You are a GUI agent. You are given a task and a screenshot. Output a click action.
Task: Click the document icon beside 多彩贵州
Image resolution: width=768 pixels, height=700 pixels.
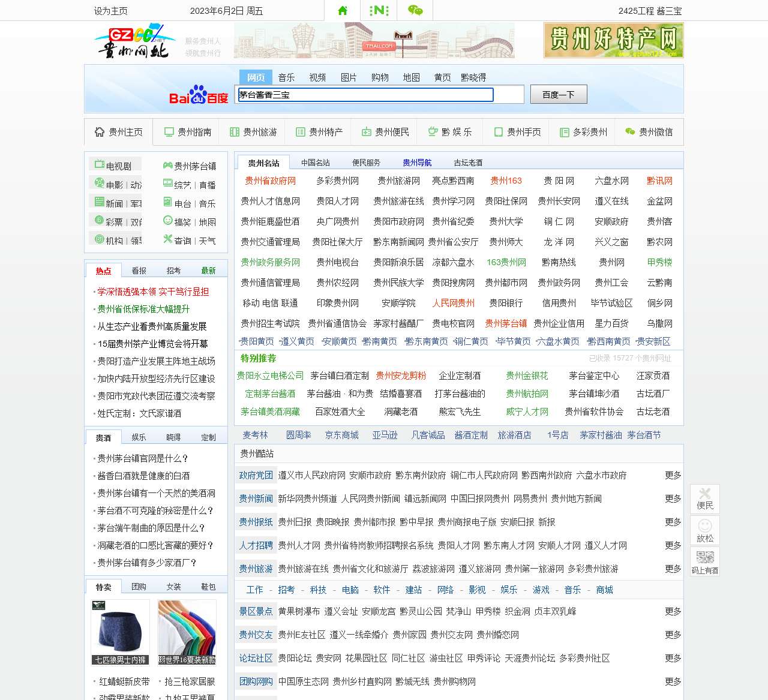pyautogui.click(x=564, y=132)
